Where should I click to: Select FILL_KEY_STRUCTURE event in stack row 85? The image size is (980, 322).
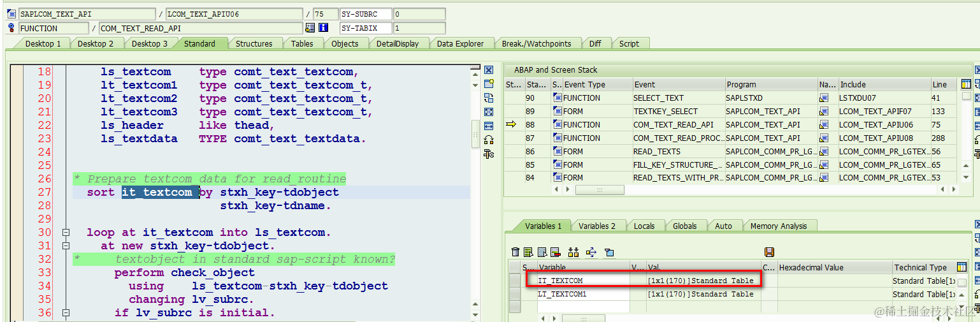tap(678, 165)
